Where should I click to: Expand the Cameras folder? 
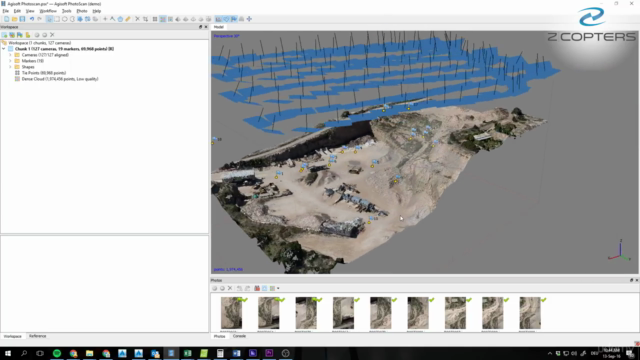(x=10, y=55)
